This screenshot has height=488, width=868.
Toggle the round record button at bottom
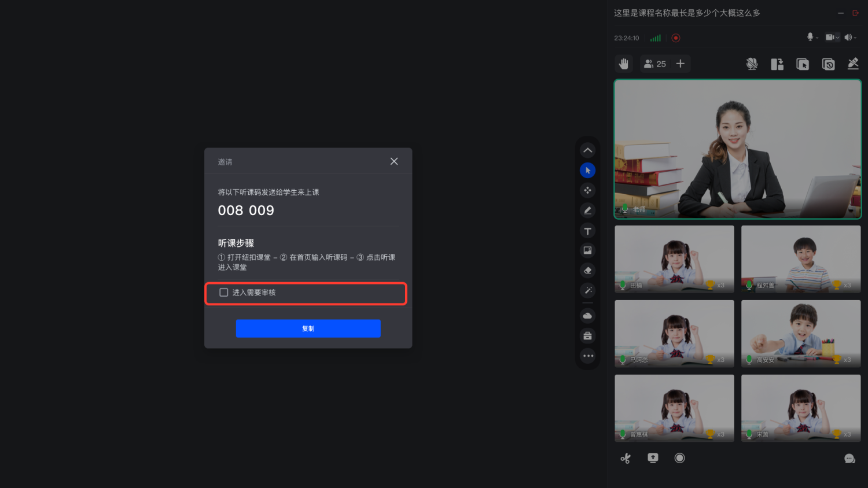pos(679,458)
